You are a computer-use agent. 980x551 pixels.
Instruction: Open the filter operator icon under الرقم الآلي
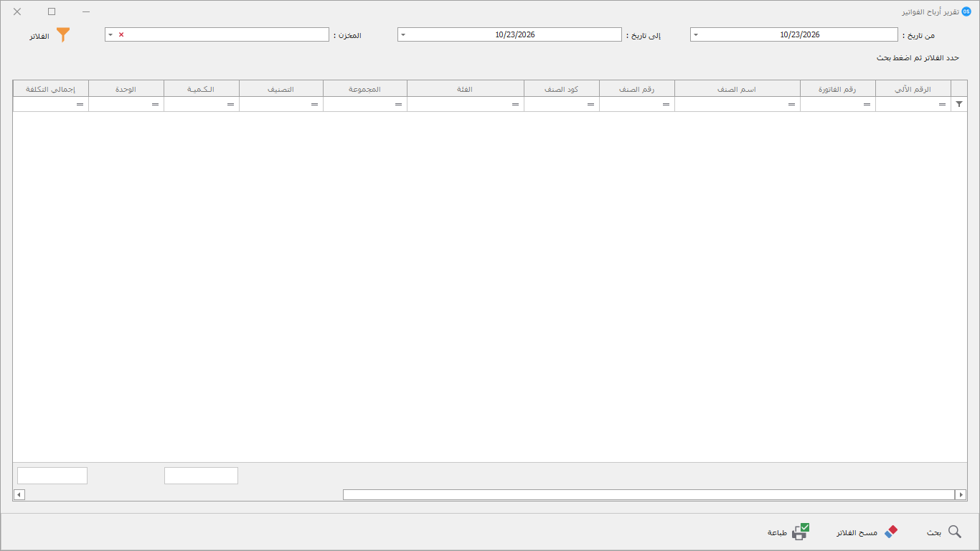pos(942,105)
